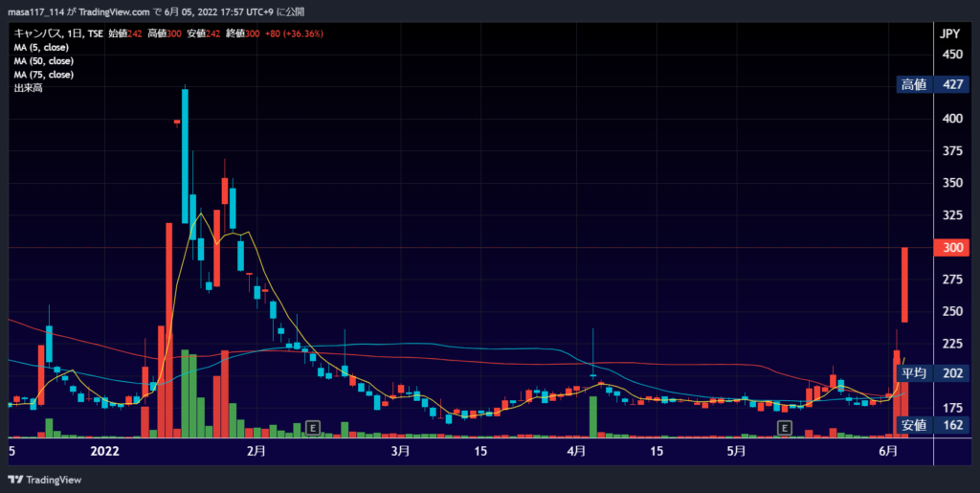
Task: Select the MA (5, close) indicator label
Action: pyautogui.click(x=41, y=48)
